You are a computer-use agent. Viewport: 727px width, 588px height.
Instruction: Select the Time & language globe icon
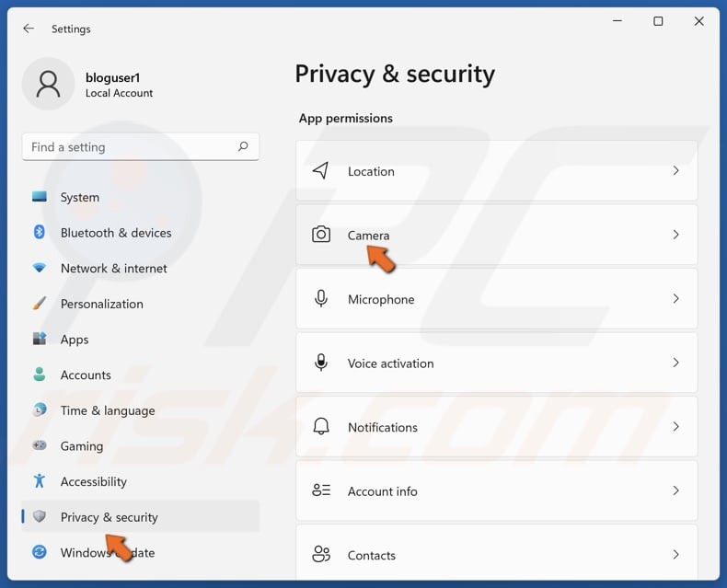40,409
